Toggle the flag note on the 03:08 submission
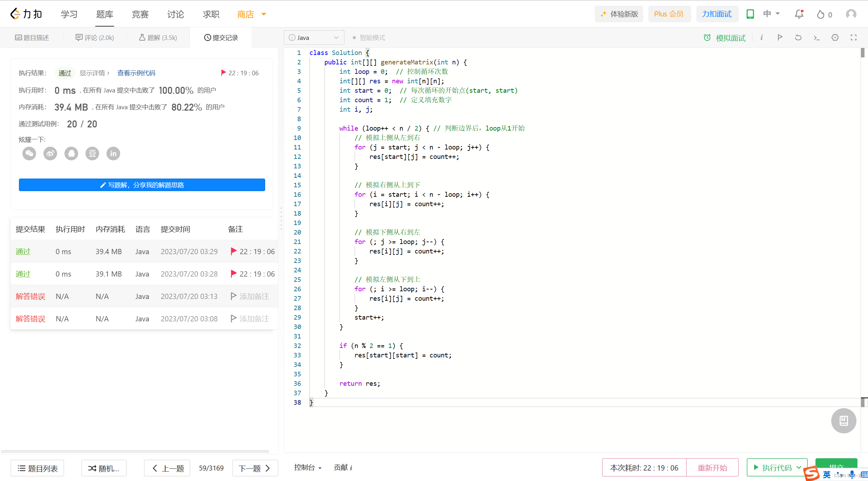This screenshot has height=481, width=868. coord(234,319)
